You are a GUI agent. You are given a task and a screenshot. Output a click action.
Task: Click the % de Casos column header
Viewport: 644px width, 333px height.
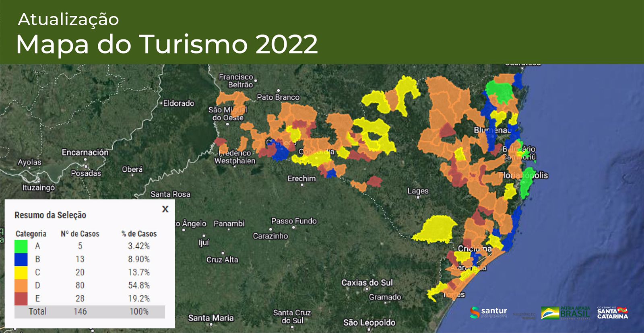139,234
